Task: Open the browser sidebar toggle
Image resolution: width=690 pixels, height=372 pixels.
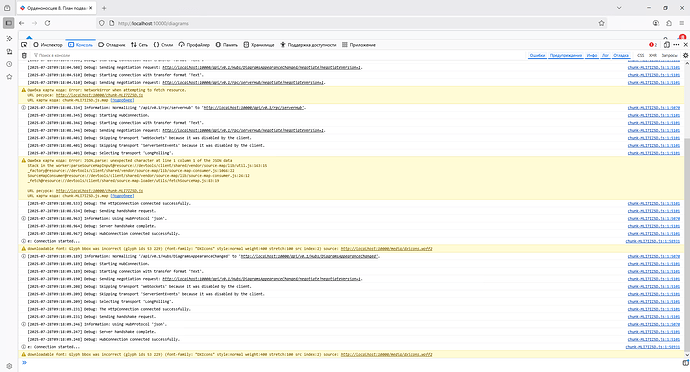Action: [x=8, y=23]
